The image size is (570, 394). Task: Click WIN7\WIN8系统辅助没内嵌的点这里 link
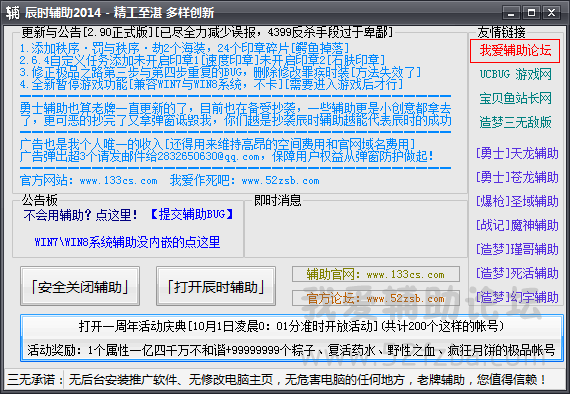127,242
